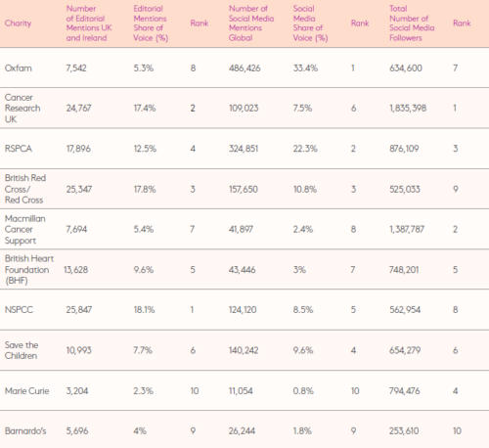489x448 pixels.
Task: Click NSPCC social mentions 124,120
Action: (243, 310)
